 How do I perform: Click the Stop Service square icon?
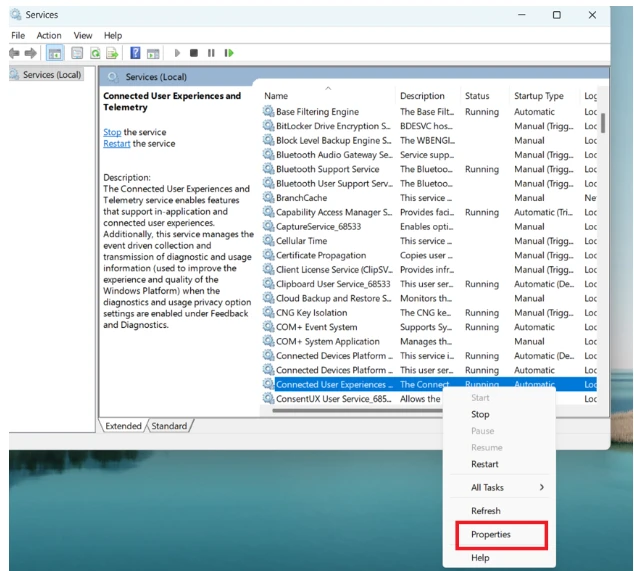[x=194, y=53]
